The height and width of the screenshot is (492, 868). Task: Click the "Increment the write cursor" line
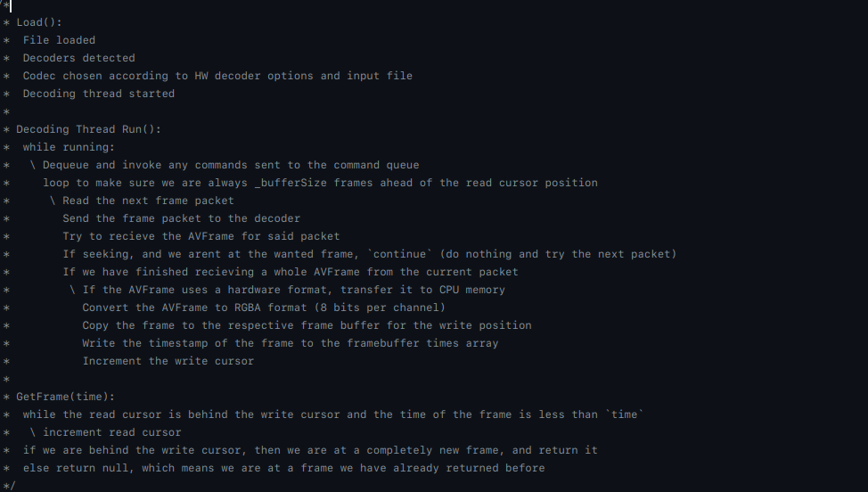pos(168,361)
